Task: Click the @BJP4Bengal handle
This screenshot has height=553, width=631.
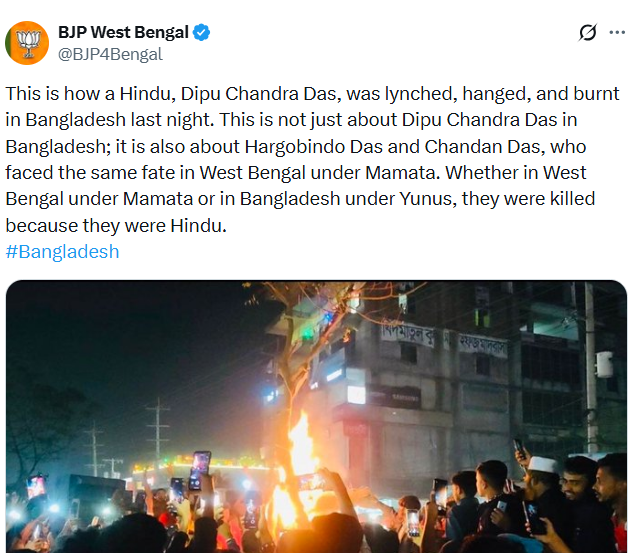Action: coord(111,55)
